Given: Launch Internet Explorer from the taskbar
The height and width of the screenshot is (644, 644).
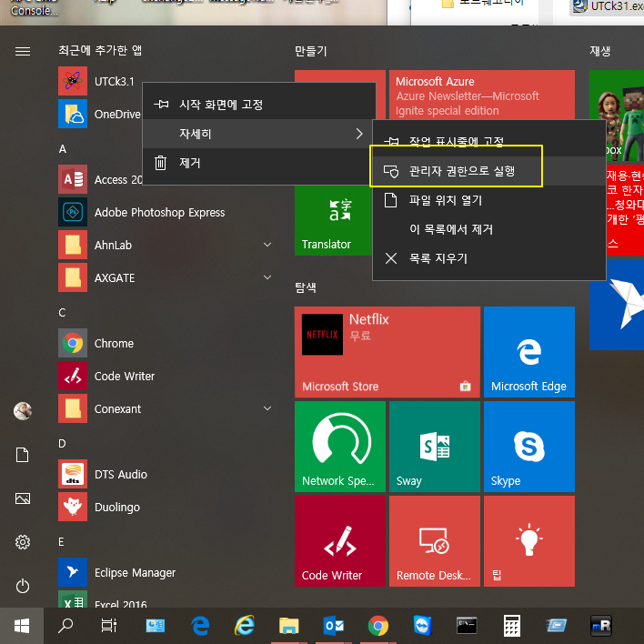Looking at the screenshot, I should [245, 626].
